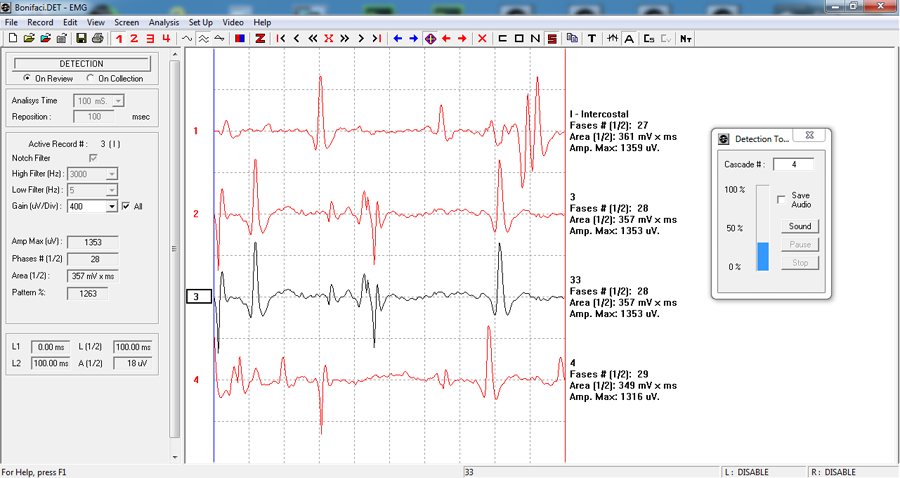Enable the Save Audio checkbox

coord(781,199)
